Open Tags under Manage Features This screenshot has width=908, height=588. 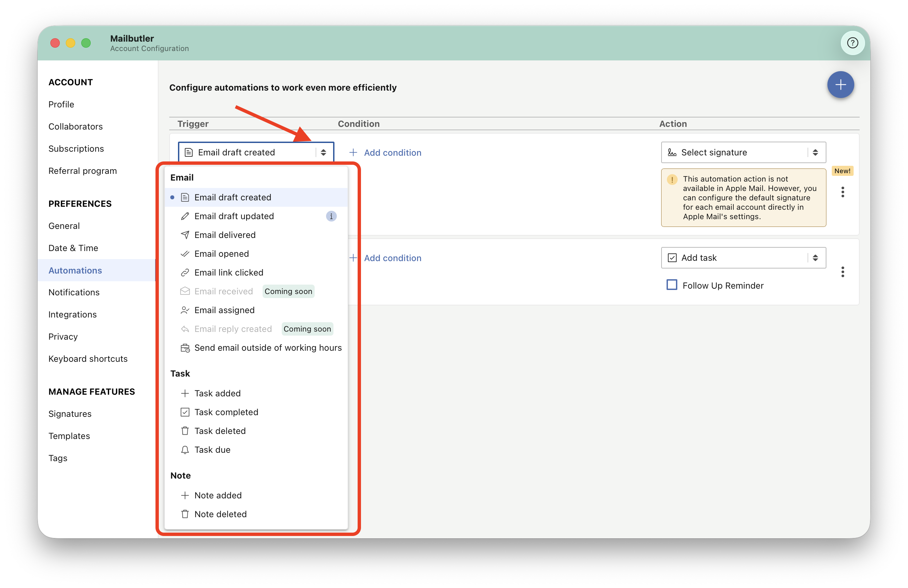pos(58,458)
